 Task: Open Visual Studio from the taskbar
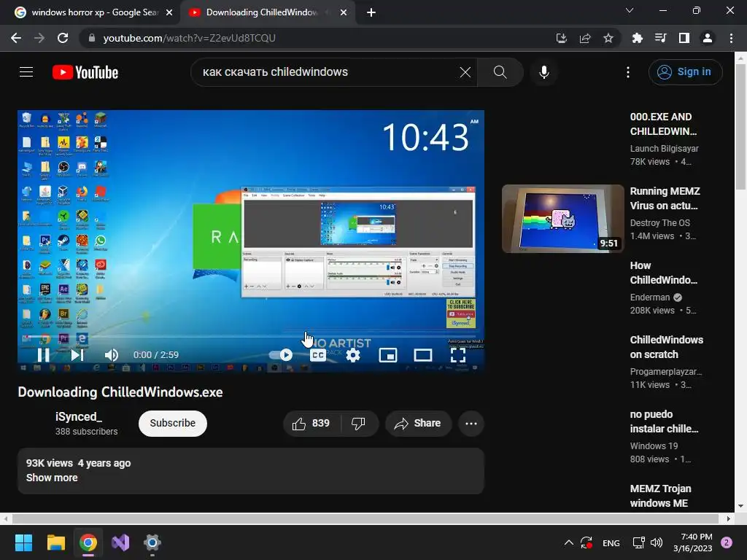(x=120, y=542)
